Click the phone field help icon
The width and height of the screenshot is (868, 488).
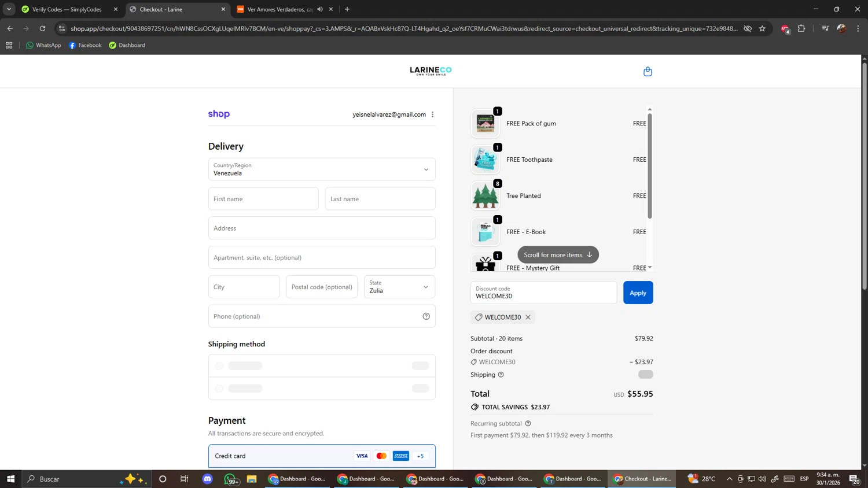(426, 316)
